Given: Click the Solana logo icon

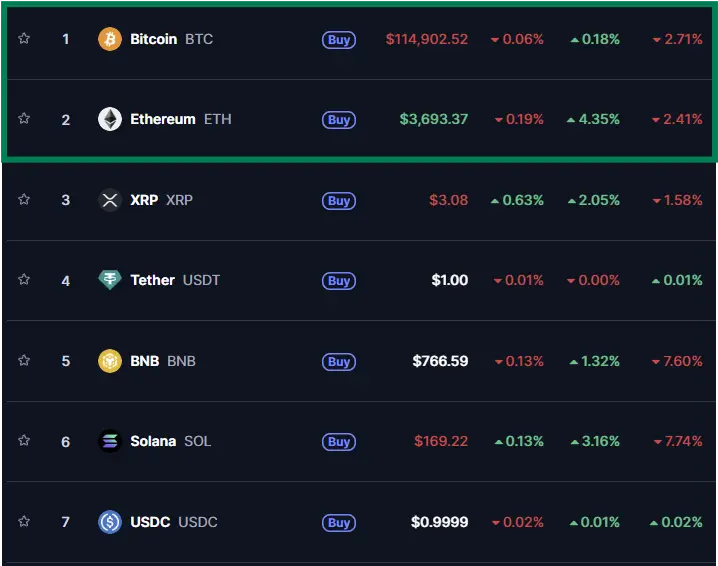Looking at the screenshot, I should [x=110, y=441].
